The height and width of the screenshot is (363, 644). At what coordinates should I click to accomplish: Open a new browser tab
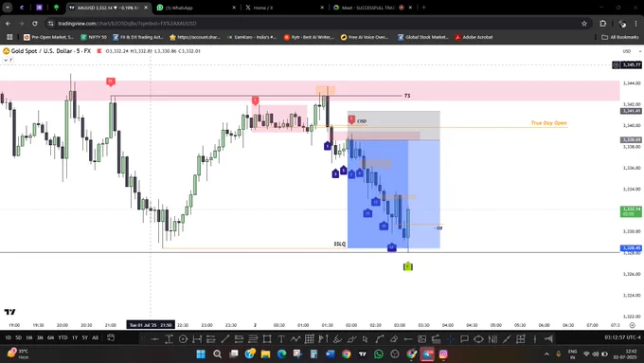[x=424, y=8]
